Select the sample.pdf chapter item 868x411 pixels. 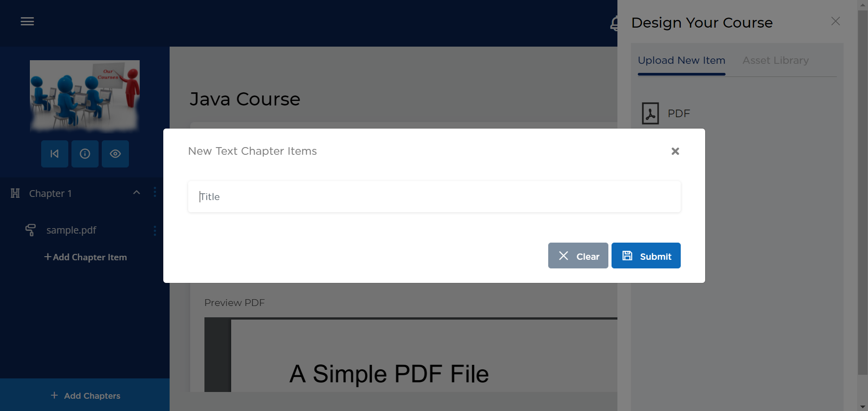(x=71, y=230)
